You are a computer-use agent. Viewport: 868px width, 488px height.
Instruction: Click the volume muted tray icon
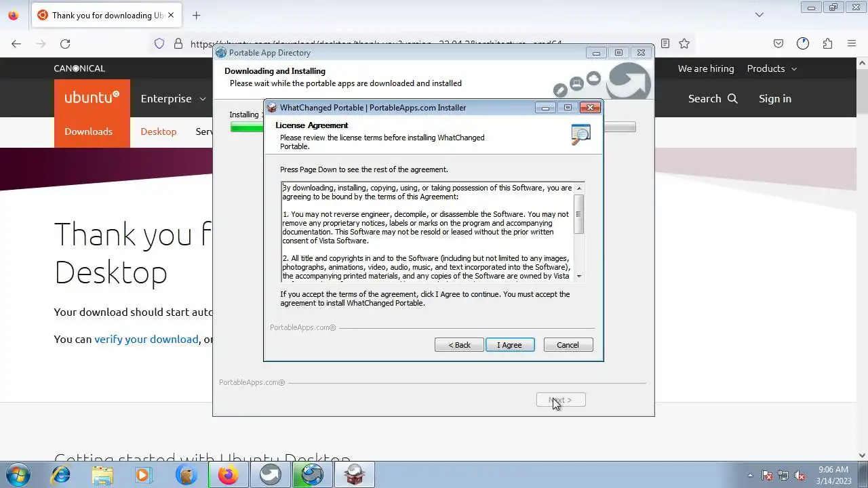pyautogui.click(x=800, y=475)
